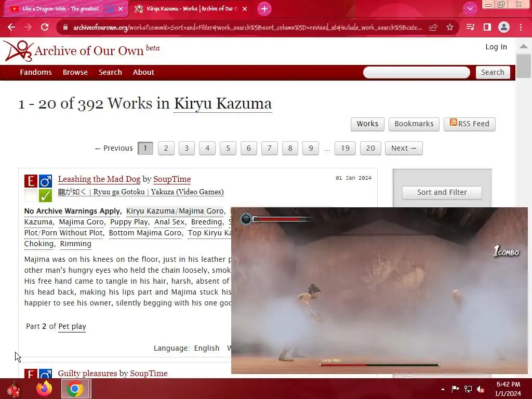
Task: Open the Chrome profile avatar
Action: pos(504,27)
